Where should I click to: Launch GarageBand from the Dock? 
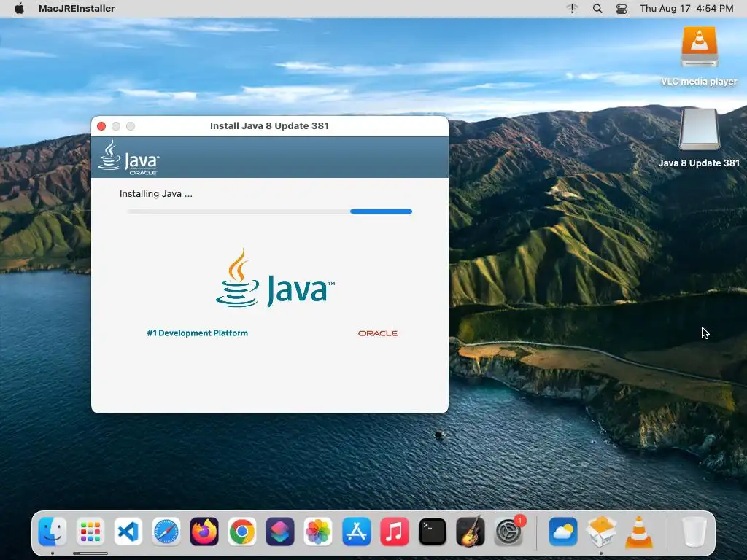471,532
